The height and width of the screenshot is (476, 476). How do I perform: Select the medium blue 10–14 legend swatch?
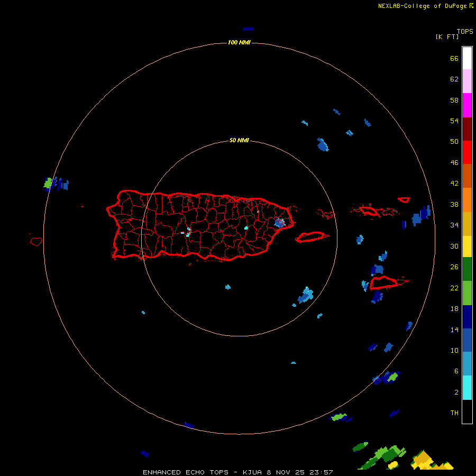pos(467,340)
